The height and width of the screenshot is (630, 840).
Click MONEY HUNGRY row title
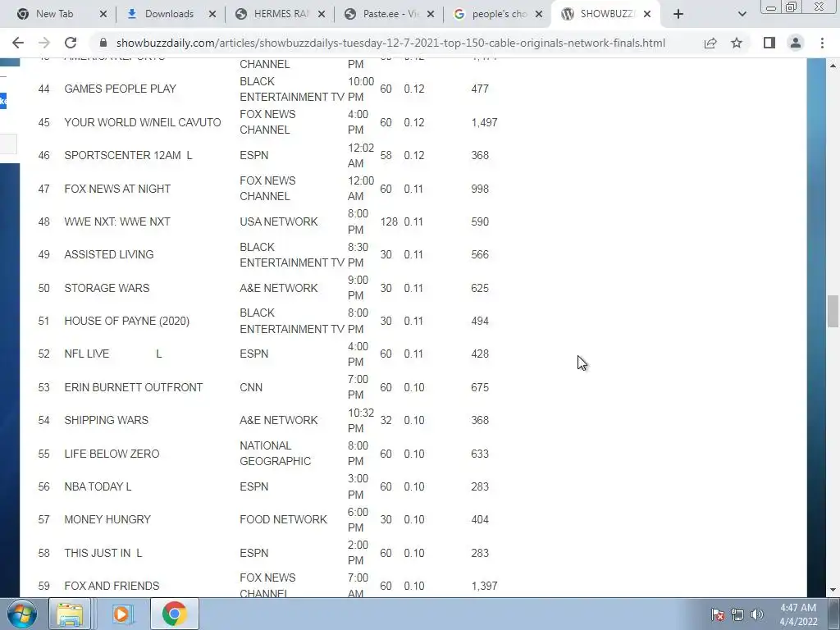[107, 519]
